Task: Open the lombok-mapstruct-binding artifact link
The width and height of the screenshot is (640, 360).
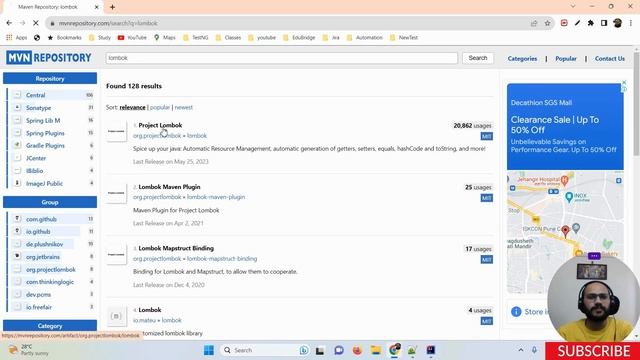Action: (x=222, y=259)
